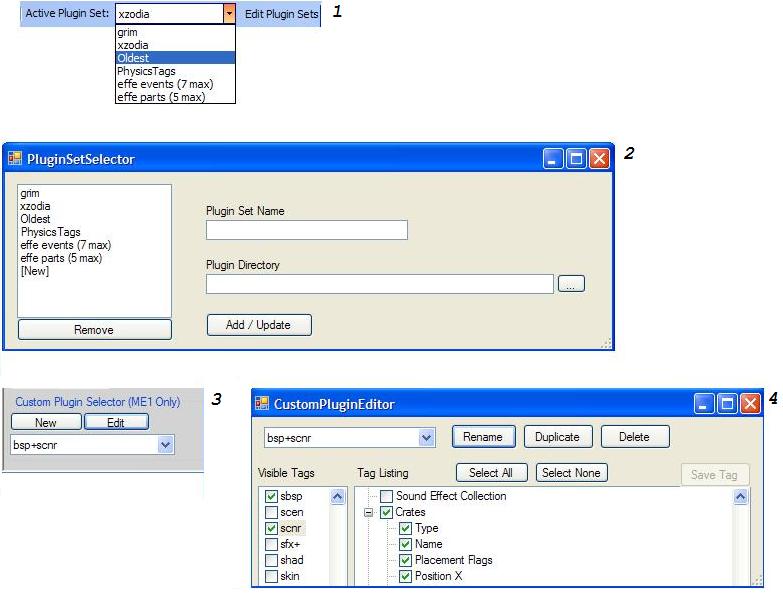This screenshot has width=783, height=593.
Task: Toggle the Sound Effect Collection checkbox
Action: 386,496
